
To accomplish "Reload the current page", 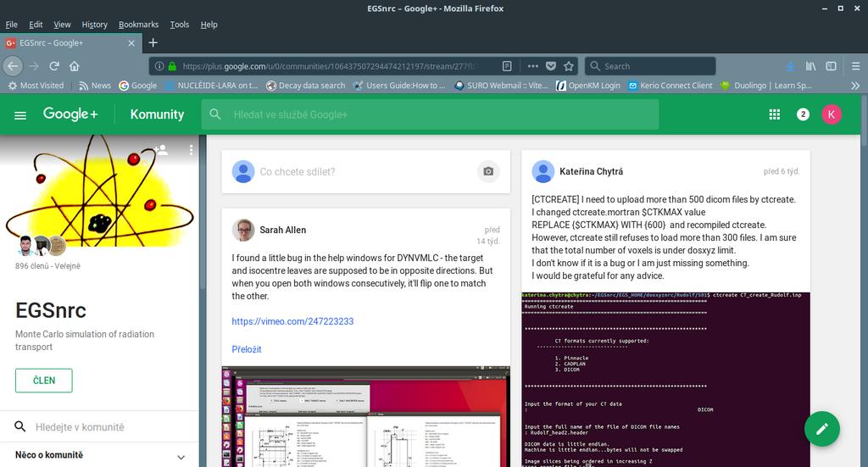I will click(x=54, y=66).
